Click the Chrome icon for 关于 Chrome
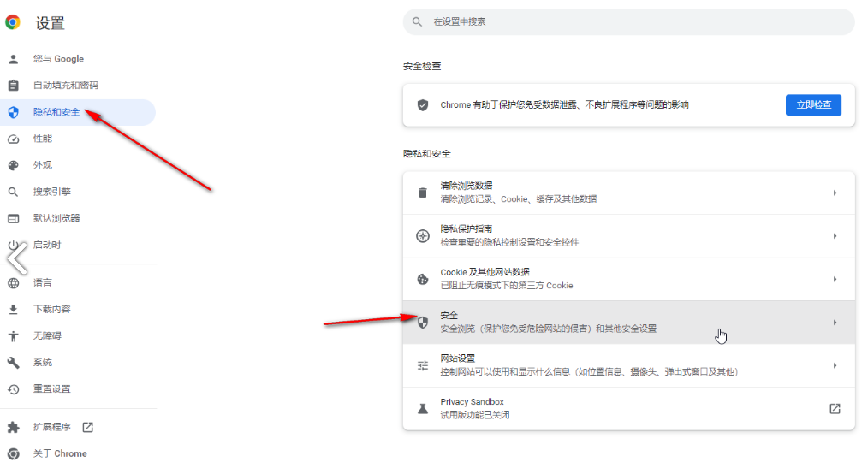Viewport: 868px width, 468px height. click(x=14, y=453)
